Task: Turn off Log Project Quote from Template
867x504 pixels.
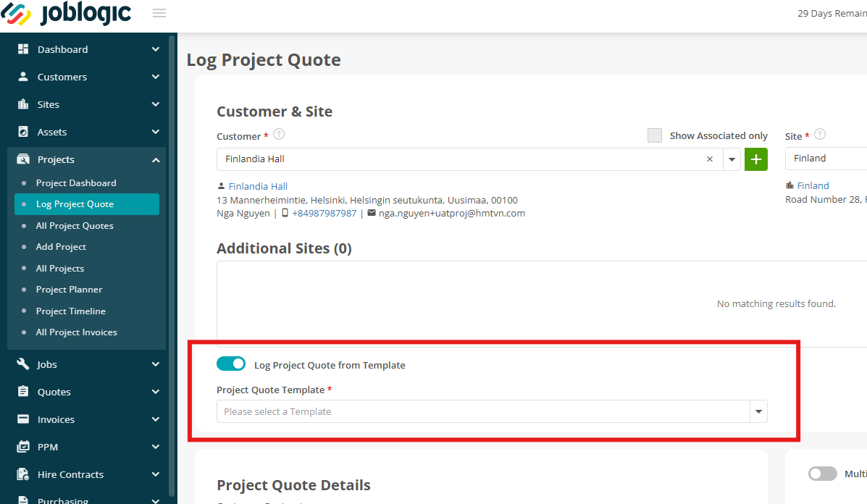Action: [x=231, y=364]
